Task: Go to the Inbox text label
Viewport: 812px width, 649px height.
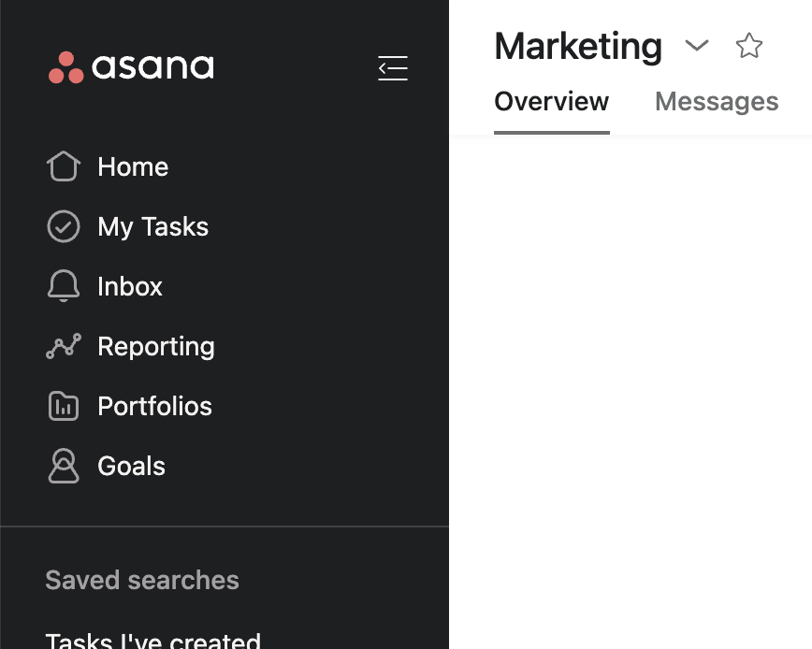Action: pyautogui.click(x=130, y=287)
